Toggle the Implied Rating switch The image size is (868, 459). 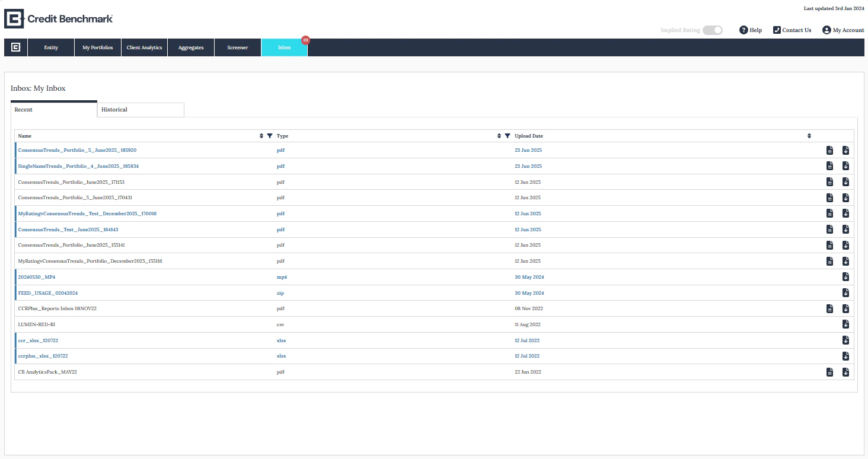tap(713, 30)
